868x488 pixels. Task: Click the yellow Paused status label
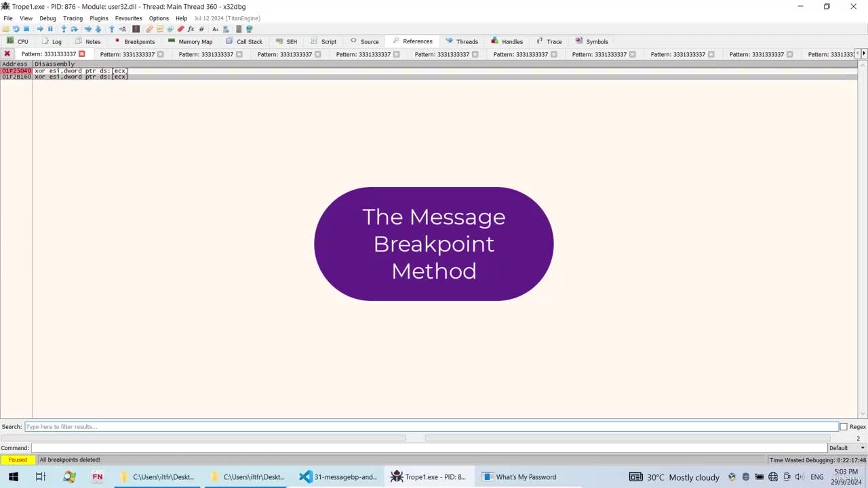coord(18,460)
